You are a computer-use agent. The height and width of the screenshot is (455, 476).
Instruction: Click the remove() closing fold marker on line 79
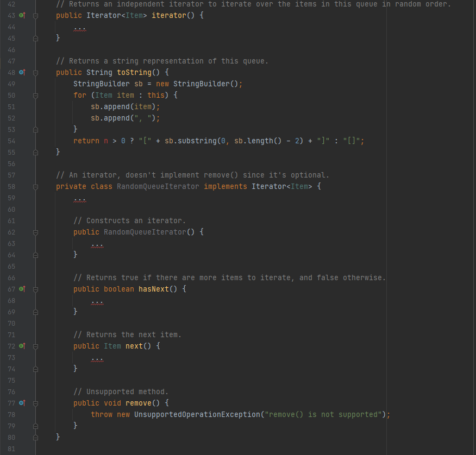35,426
